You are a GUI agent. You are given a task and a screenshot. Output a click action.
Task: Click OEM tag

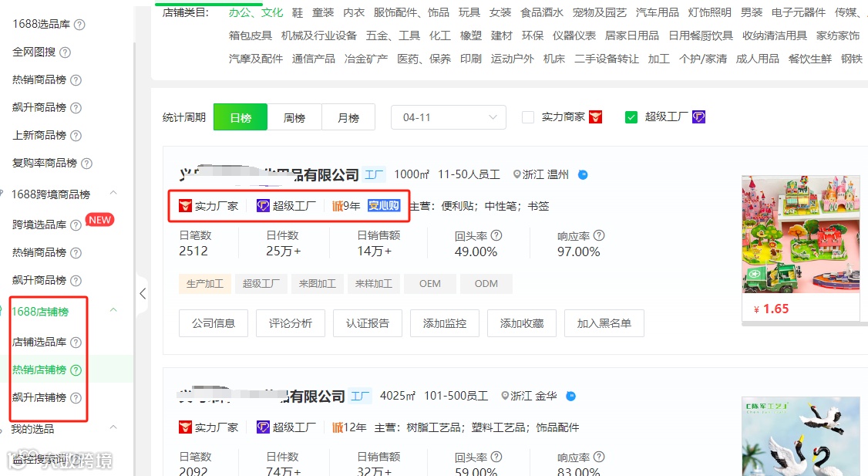pos(430,284)
